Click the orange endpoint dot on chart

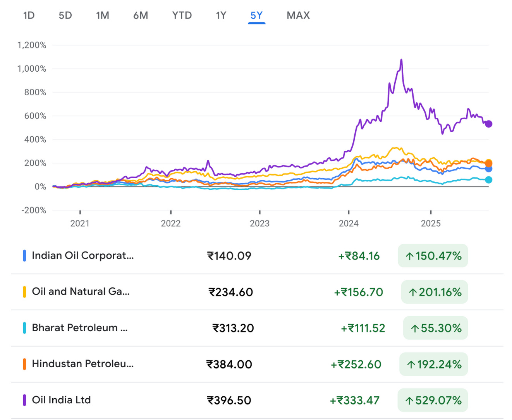point(489,164)
